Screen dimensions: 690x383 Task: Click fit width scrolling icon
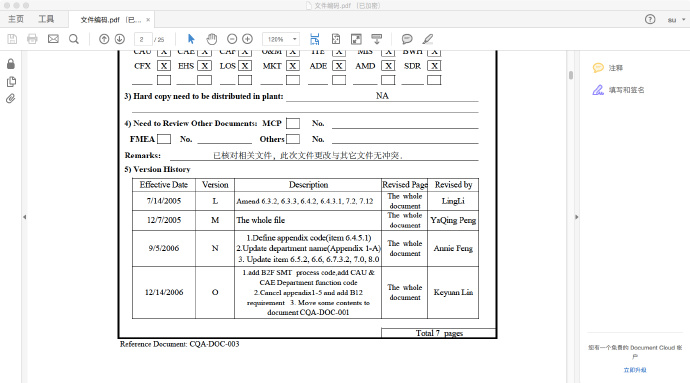315,39
